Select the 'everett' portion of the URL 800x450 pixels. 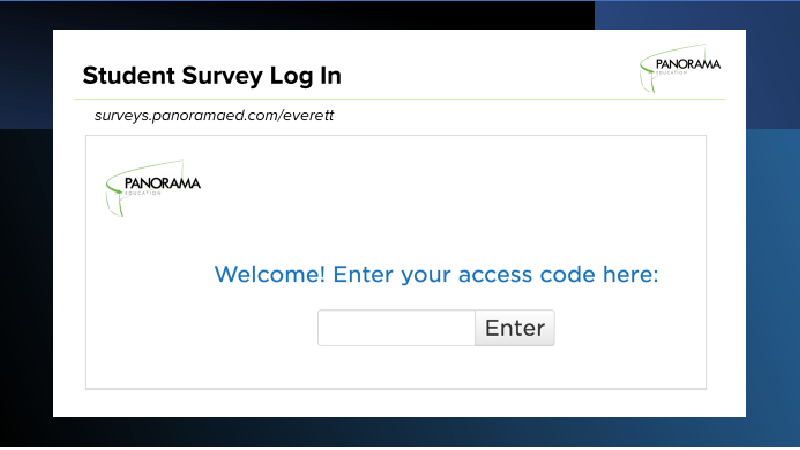coord(308,115)
